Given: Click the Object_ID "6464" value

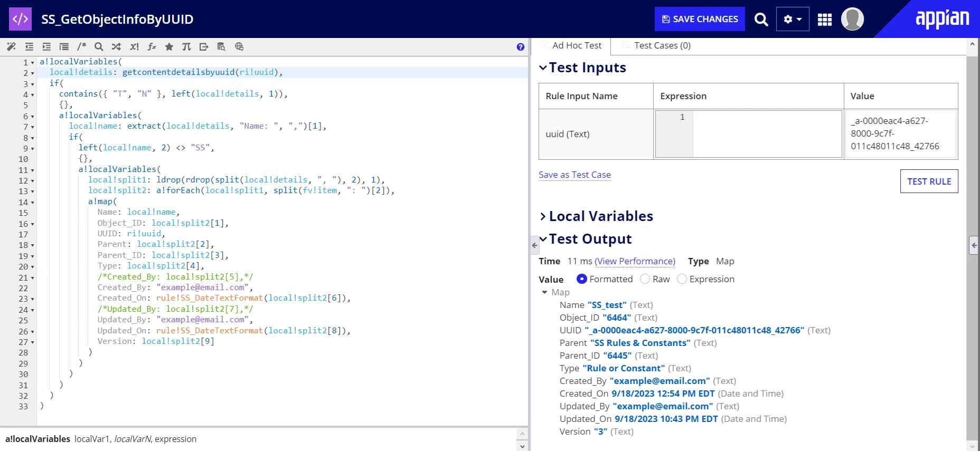Looking at the screenshot, I should coord(617,318).
